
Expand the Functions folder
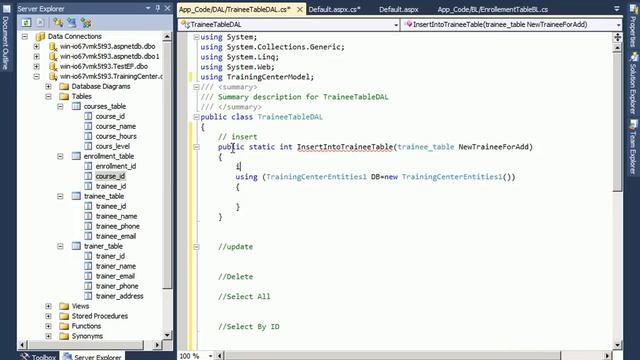[x=49, y=326]
